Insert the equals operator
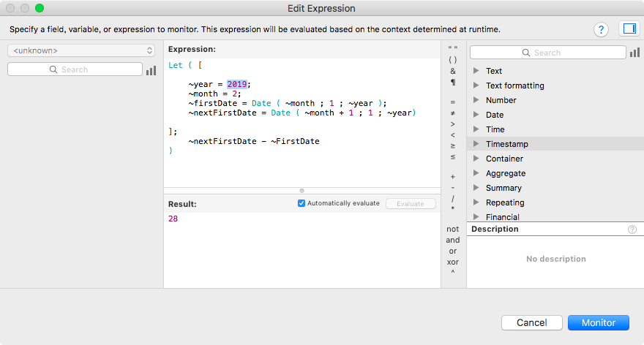 [452, 102]
